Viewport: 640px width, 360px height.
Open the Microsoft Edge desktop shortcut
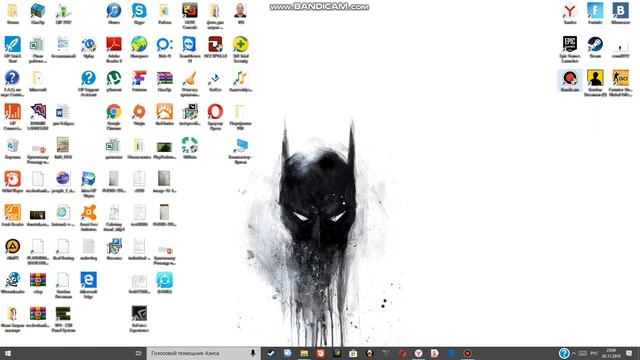(88, 280)
